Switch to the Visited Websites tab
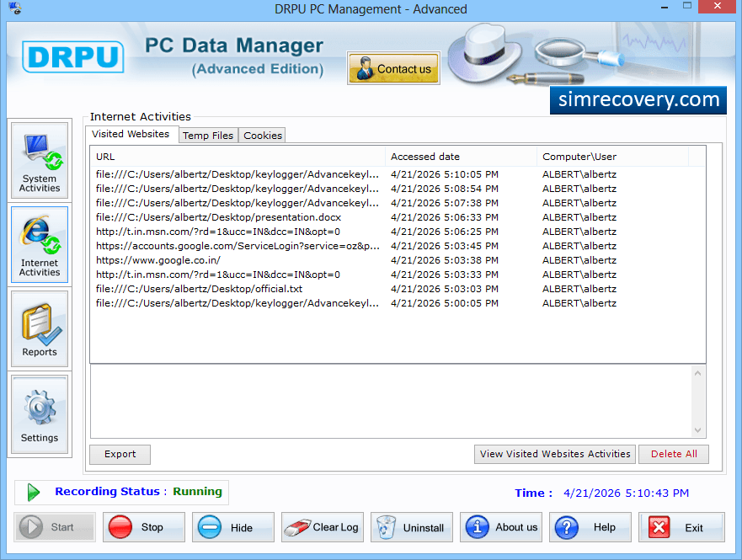 tap(131, 135)
